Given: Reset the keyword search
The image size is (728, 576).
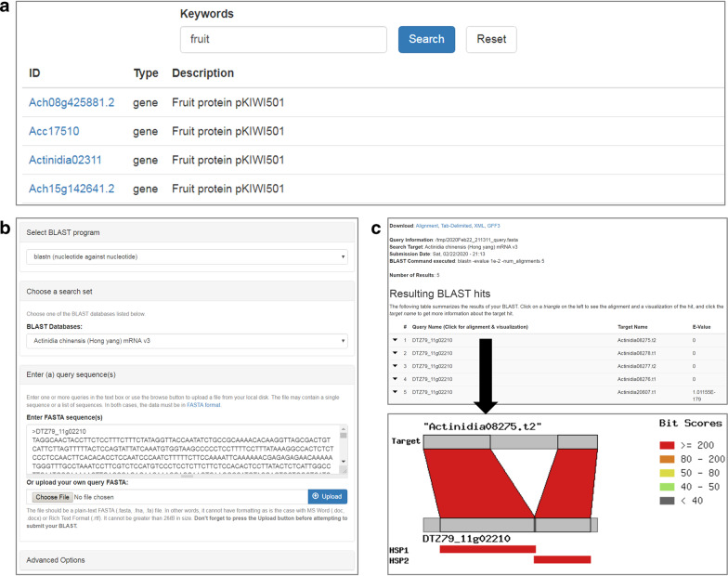Looking at the screenshot, I should (x=490, y=40).
